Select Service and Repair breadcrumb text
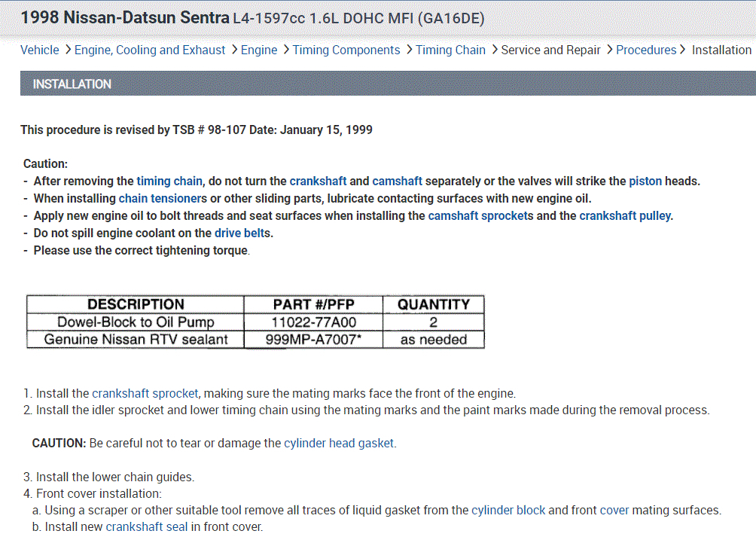 coord(550,50)
